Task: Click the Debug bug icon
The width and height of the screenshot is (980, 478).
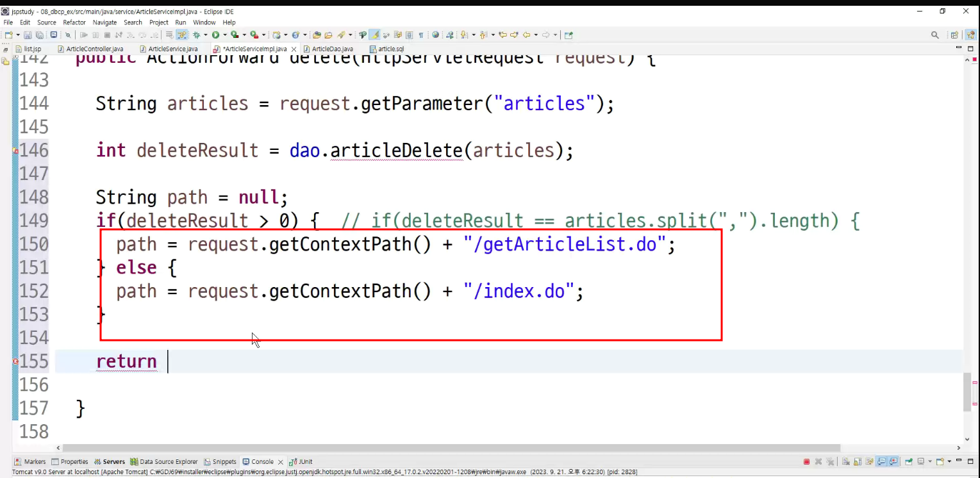Action: pos(195,35)
